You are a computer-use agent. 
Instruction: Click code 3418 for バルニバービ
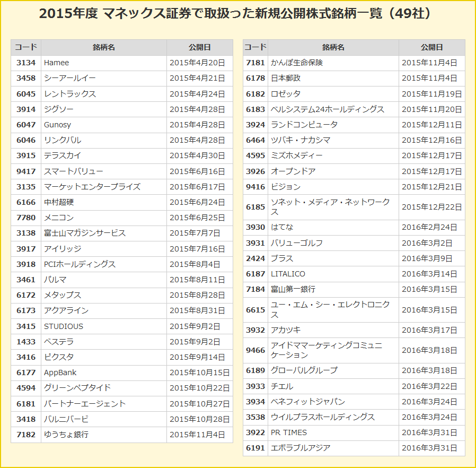[x=26, y=419]
